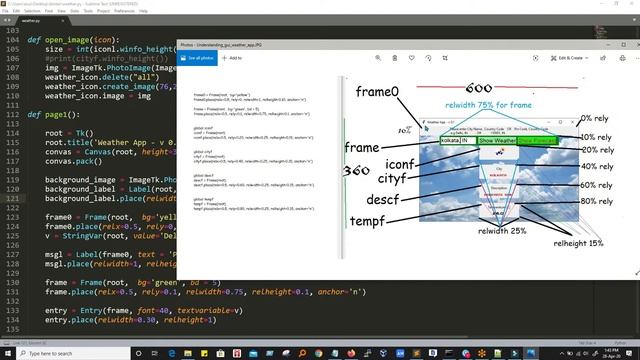
Task: Click 'See all photos' in Photos app
Action: (x=197, y=58)
